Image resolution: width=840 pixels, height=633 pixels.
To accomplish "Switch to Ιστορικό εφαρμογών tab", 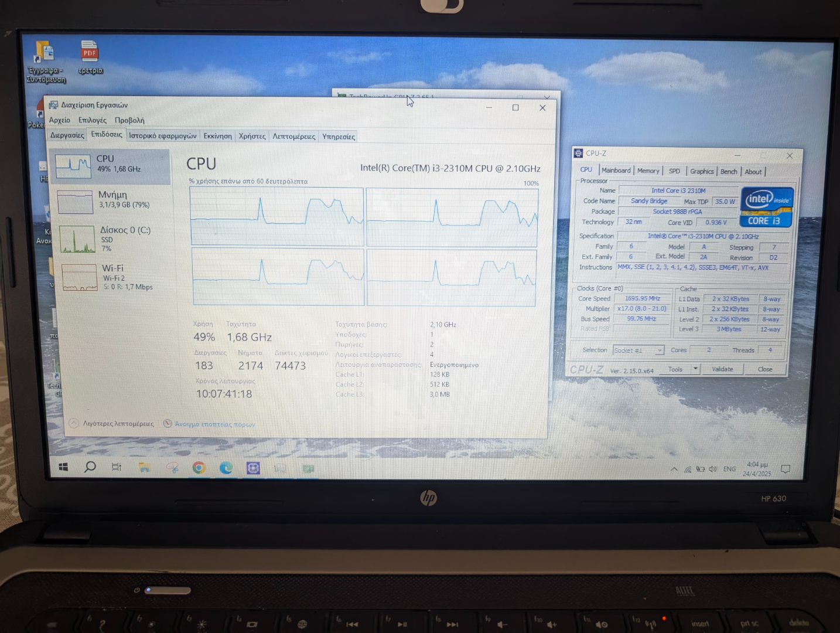I will [x=163, y=136].
